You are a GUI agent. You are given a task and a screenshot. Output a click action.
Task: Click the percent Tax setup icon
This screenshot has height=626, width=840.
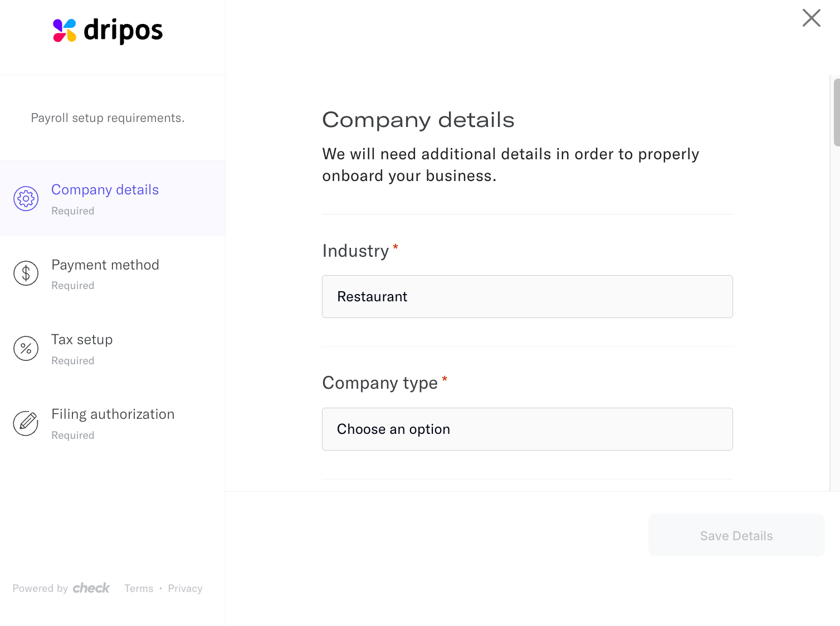point(26,349)
